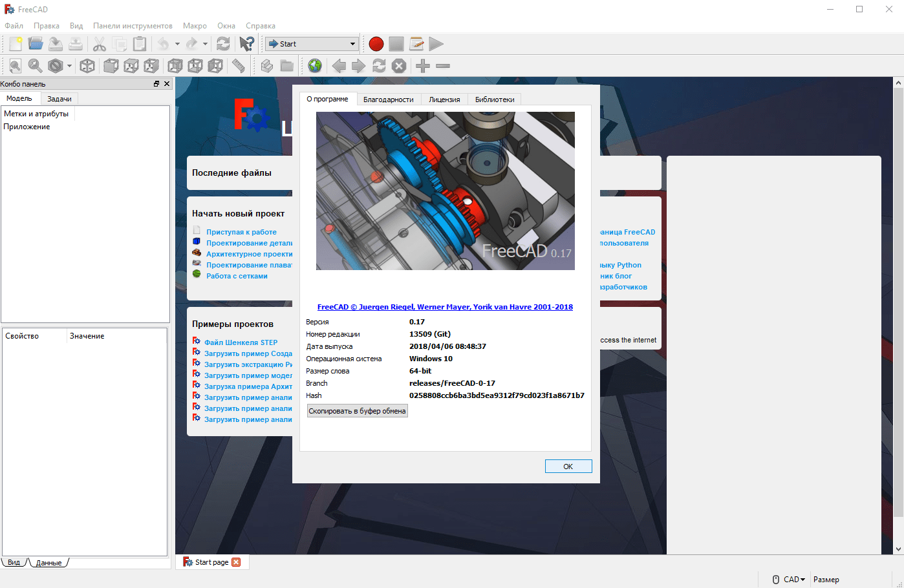Click the Create group folder icon
Screen dimensions: 904x588
point(286,66)
